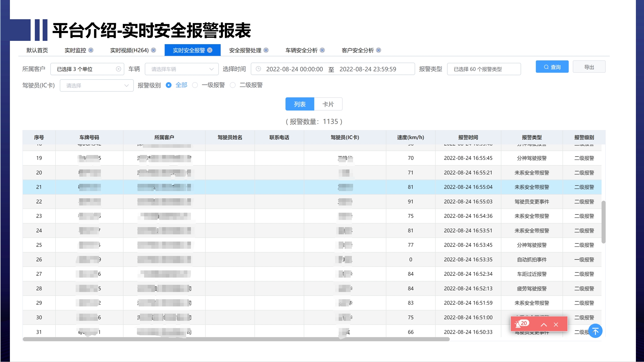This screenshot has height=362, width=644.
Task: Click the 速度(km/h) column header
Action: point(411,137)
